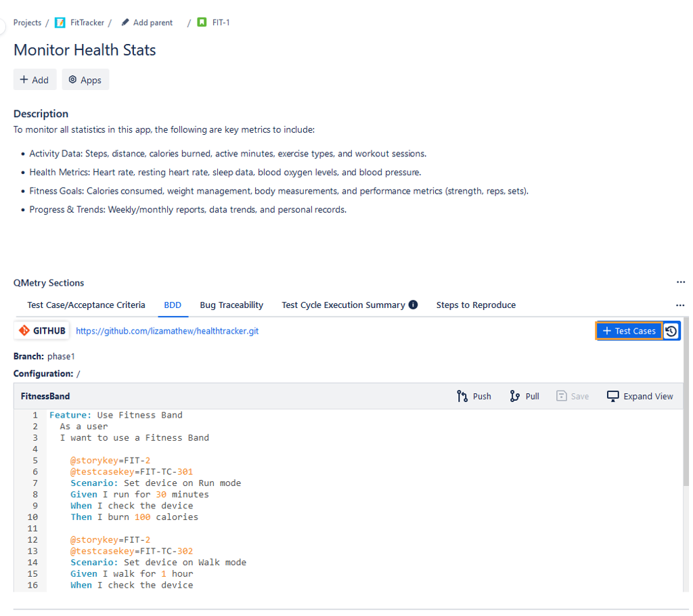This screenshot has width=693, height=616.
Task: Open revision history via clock icon beside Test Cases
Action: (x=671, y=330)
